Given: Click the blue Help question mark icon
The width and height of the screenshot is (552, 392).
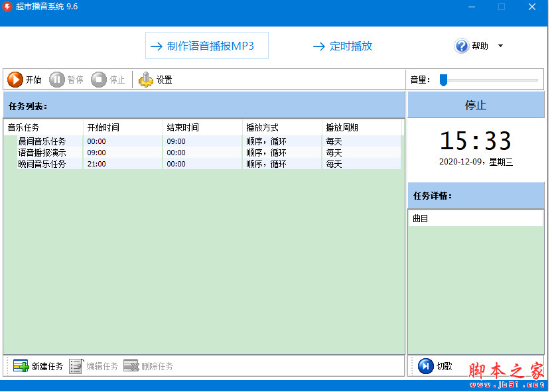Looking at the screenshot, I should pyautogui.click(x=462, y=46).
